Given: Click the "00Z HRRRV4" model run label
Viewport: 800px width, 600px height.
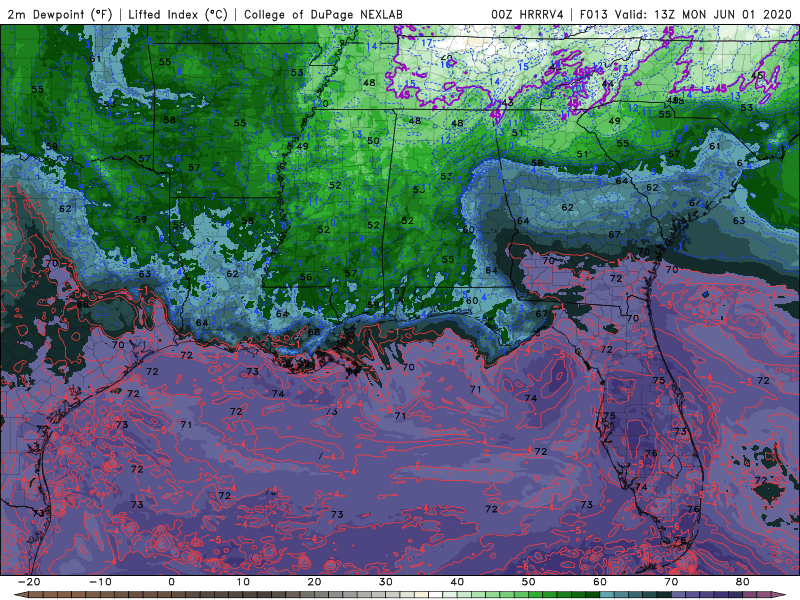Looking at the screenshot, I should [x=527, y=14].
